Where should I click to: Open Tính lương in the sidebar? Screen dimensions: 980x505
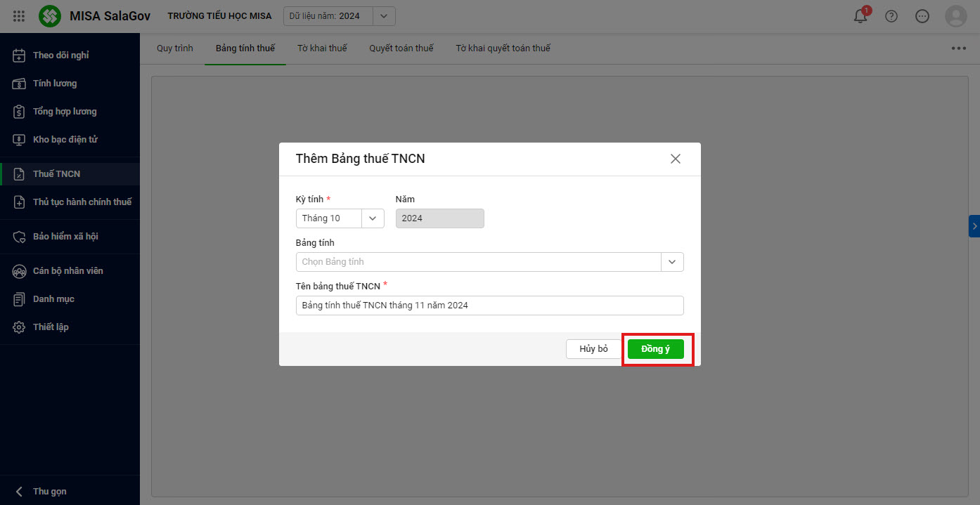click(x=55, y=84)
